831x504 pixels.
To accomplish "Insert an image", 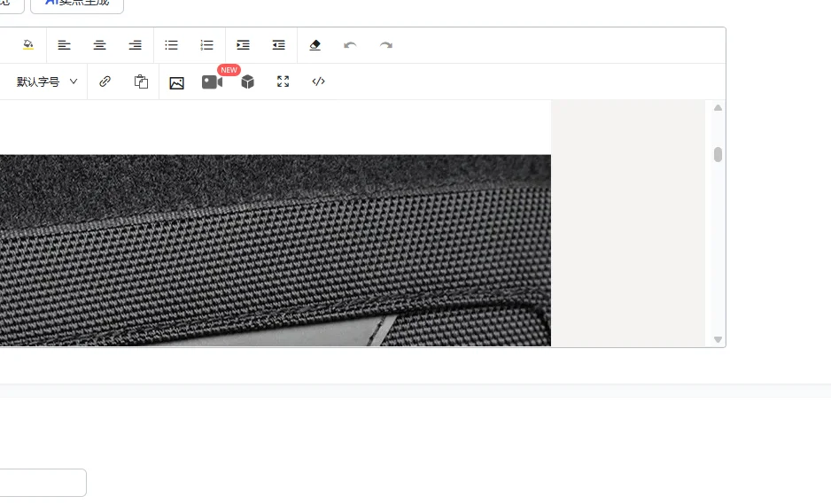I will (x=176, y=82).
